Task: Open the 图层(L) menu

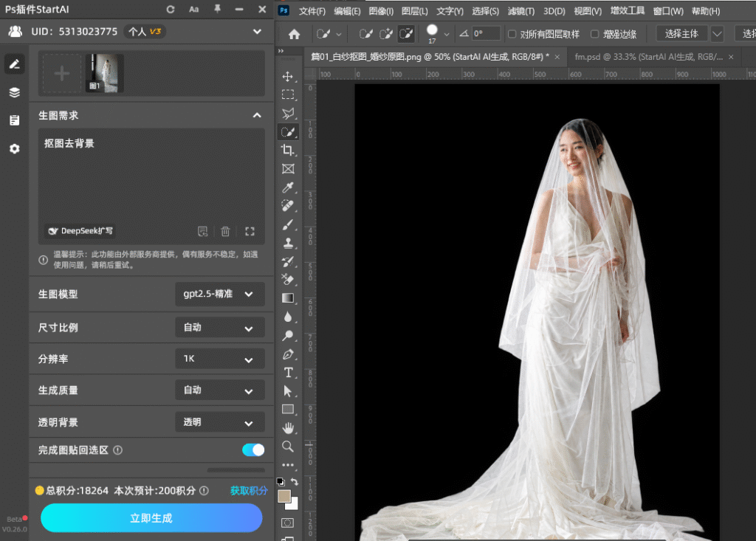Action: coord(415,11)
